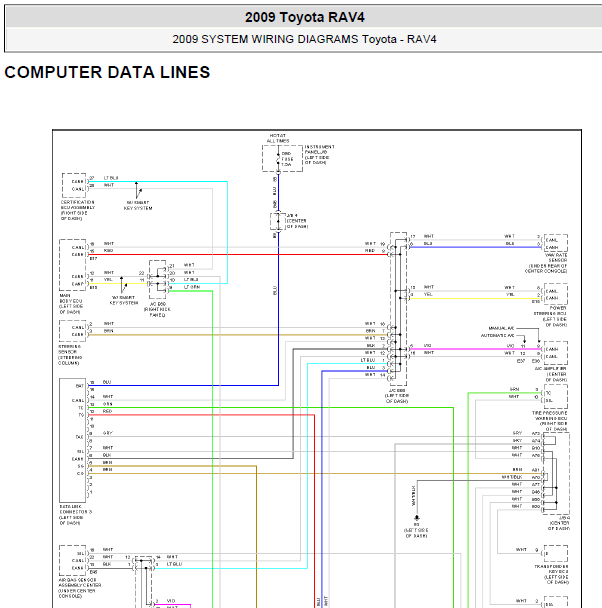Click the "2009 SYSTEM WIRING DIAGRAMS Toyota - RAV4" subtitle
The image size is (602, 608).
pos(304,39)
